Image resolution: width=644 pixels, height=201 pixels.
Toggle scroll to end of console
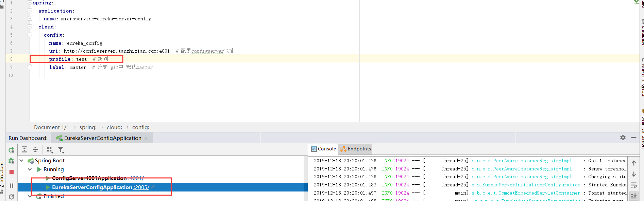tap(634, 196)
